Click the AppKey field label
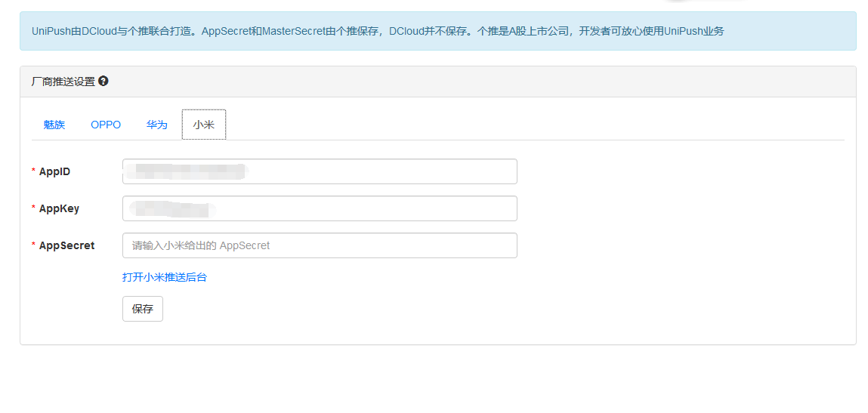The width and height of the screenshot is (868, 413). (59, 208)
